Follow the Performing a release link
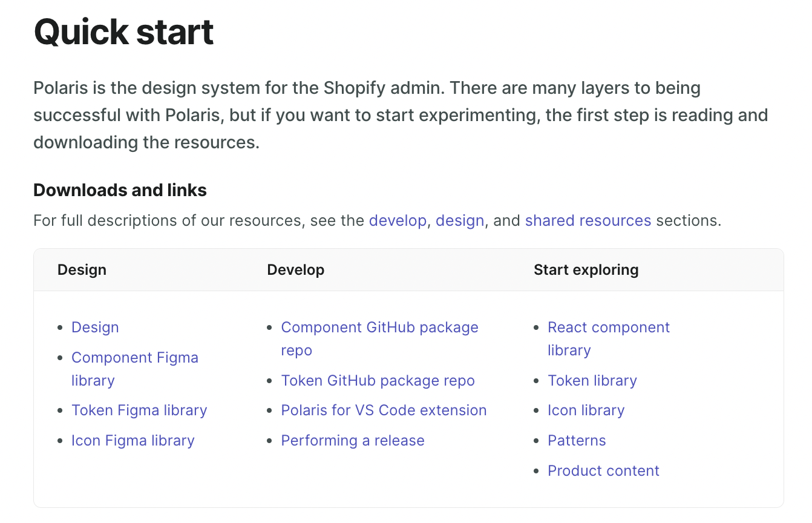The image size is (812, 523). (353, 441)
